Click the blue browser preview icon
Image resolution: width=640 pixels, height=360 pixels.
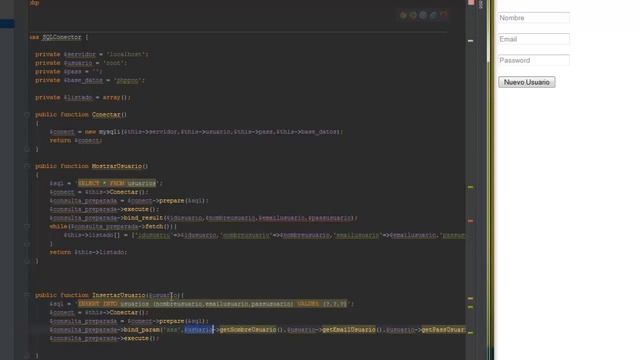pyautogui.click(x=433, y=15)
